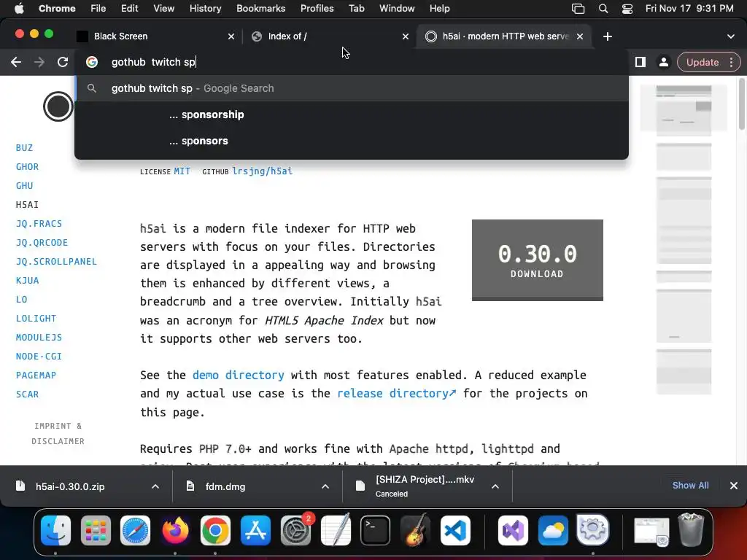Open Spotlight search in menu bar
This screenshot has height=560, width=747.
click(603, 9)
